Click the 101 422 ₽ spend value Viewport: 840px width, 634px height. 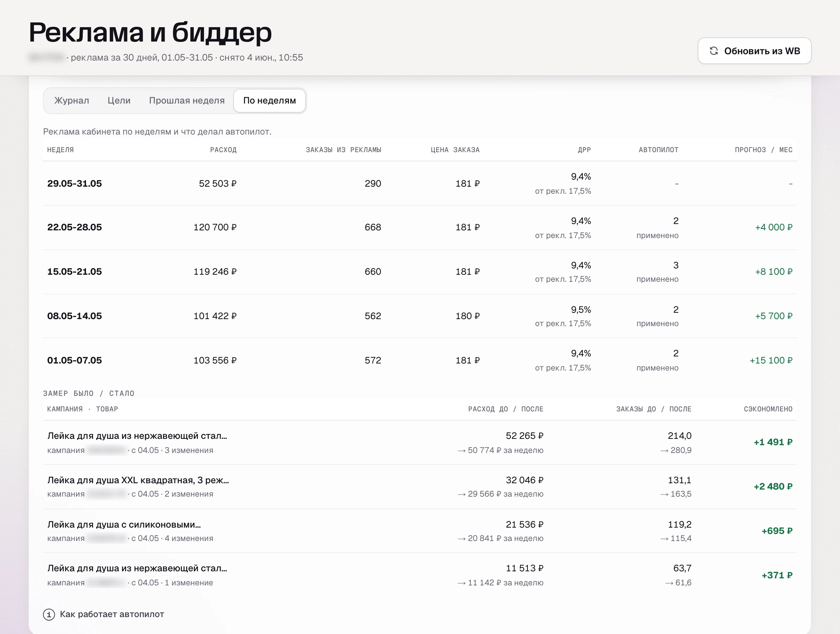[215, 316]
